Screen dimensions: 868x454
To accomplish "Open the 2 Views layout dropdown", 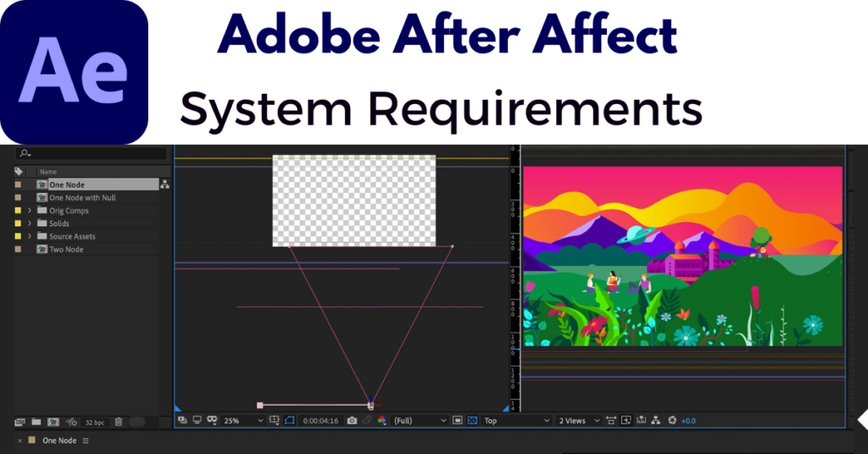I will pyautogui.click(x=578, y=421).
